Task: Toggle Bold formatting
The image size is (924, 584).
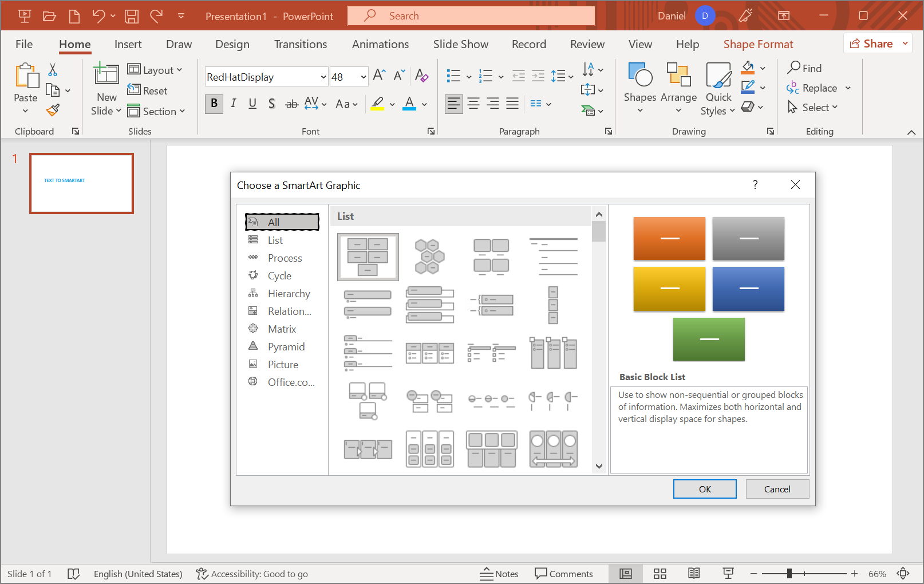Action: [x=214, y=104]
